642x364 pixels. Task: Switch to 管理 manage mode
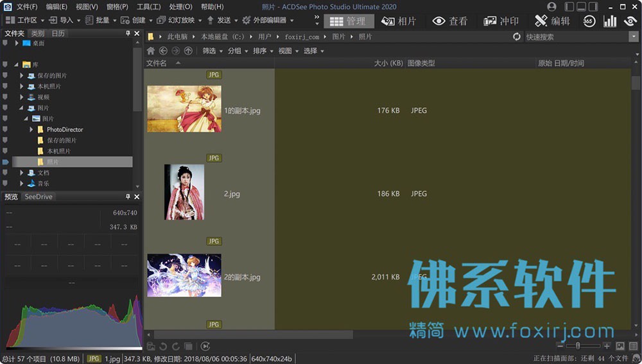click(x=349, y=21)
